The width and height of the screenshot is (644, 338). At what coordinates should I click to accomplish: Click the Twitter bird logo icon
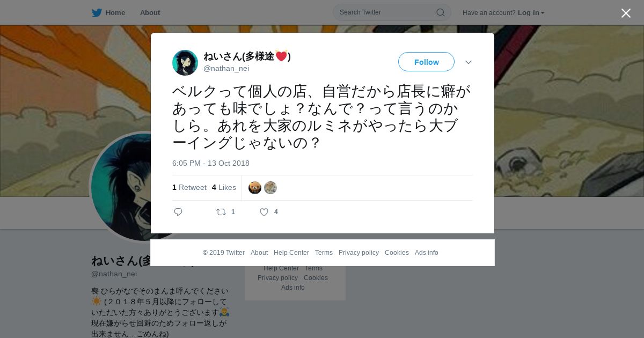pyautogui.click(x=97, y=12)
